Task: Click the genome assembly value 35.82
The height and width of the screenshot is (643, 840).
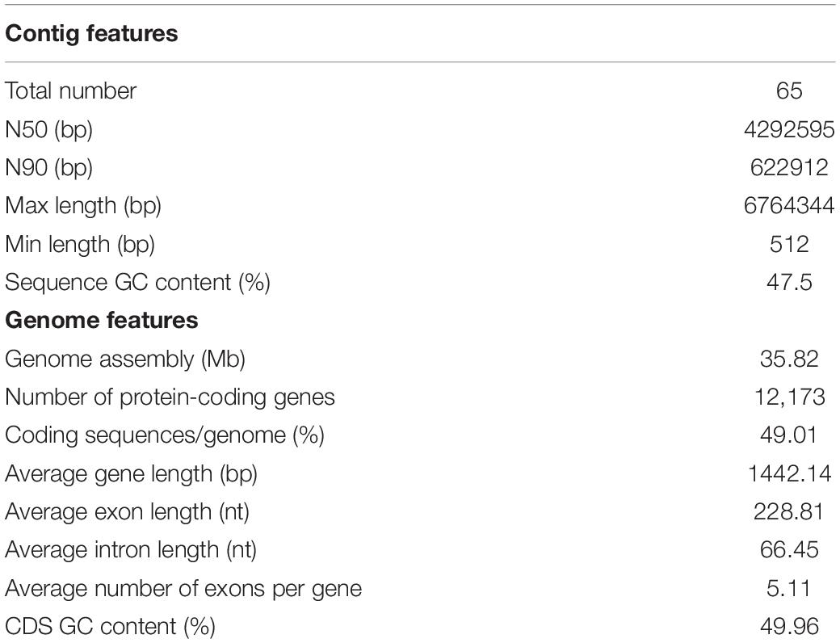Action: [x=789, y=359]
